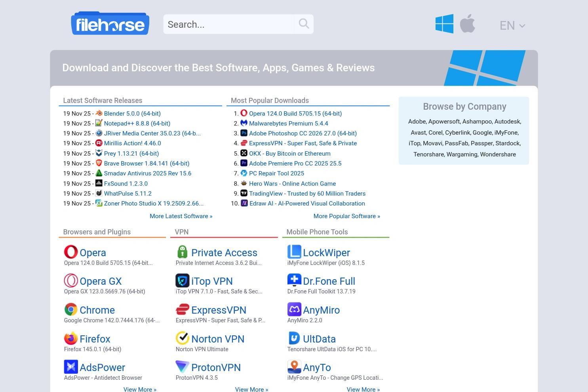Click the AnyTo icon

(x=294, y=367)
